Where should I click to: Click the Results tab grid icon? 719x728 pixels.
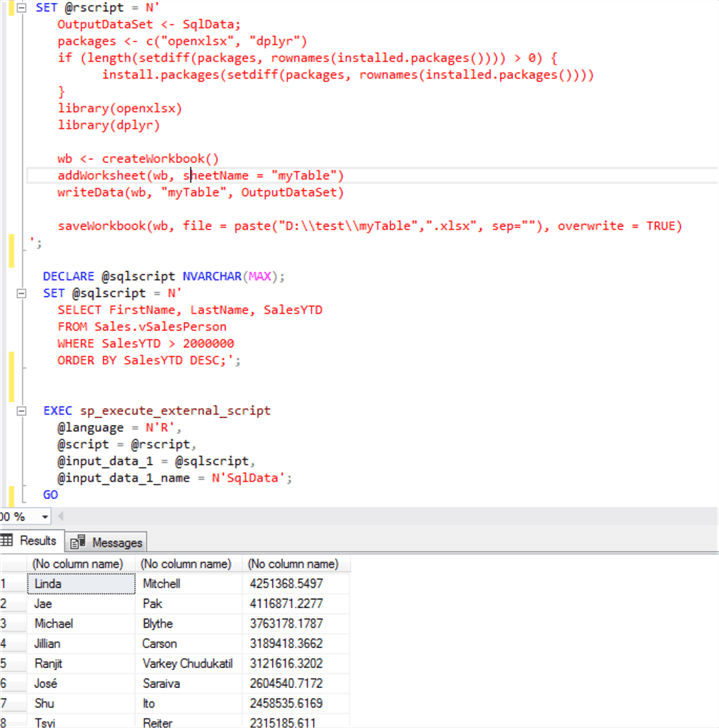pyautogui.click(x=7, y=540)
